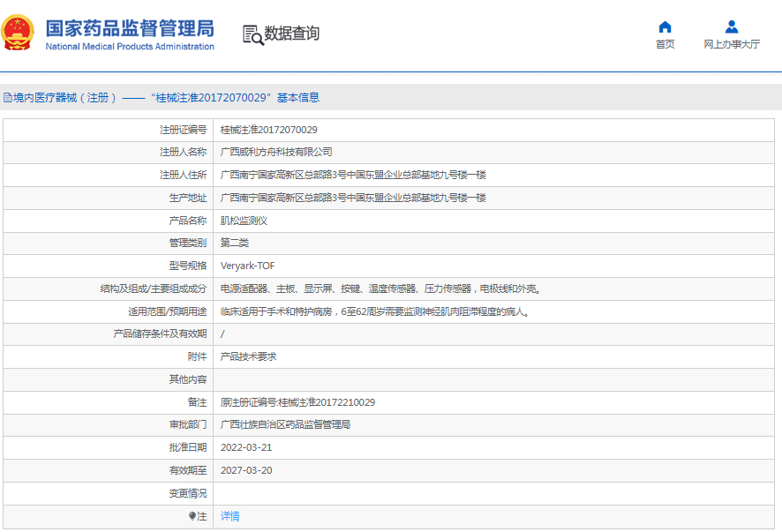Click the expiry date 2027-03-20
Image resolution: width=782 pixels, height=532 pixels.
246,470
